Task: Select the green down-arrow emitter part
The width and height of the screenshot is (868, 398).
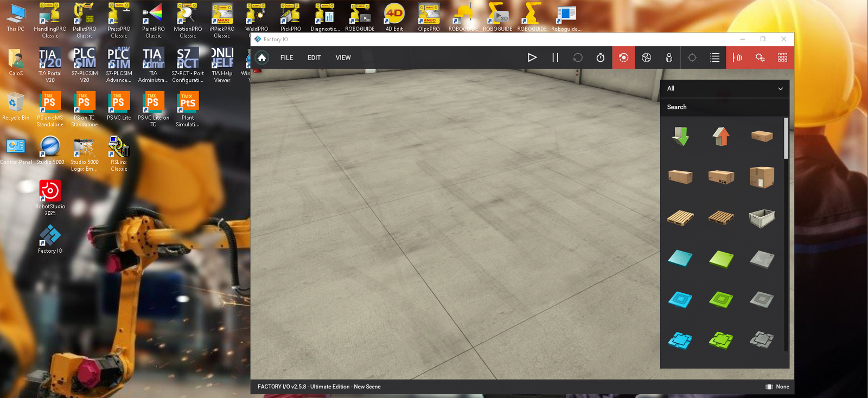Action: click(x=680, y=136)
